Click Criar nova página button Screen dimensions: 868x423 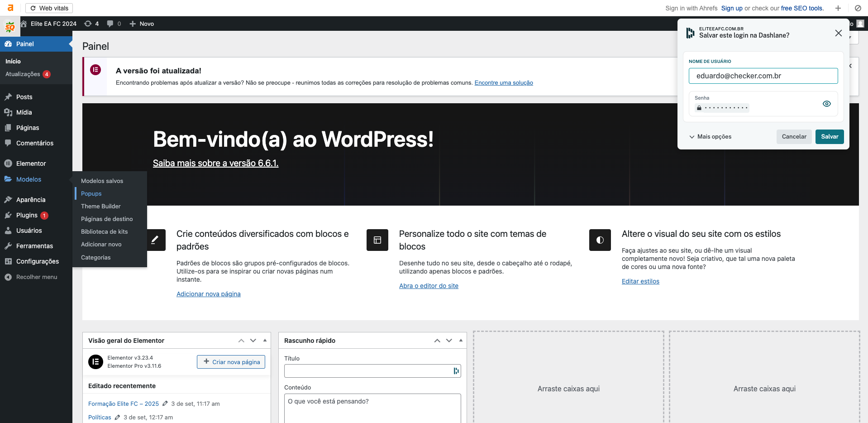pyautogui.click(x=231, y=362)
